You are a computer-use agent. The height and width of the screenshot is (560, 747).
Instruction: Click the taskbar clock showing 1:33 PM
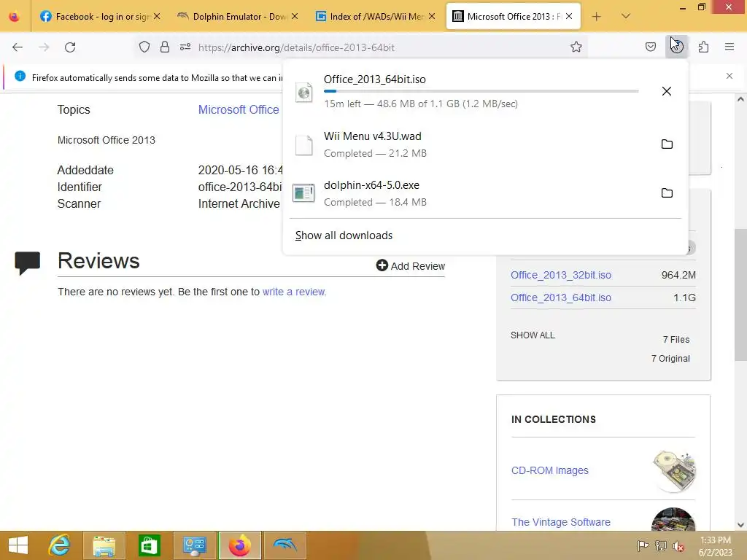pos(716,545)
